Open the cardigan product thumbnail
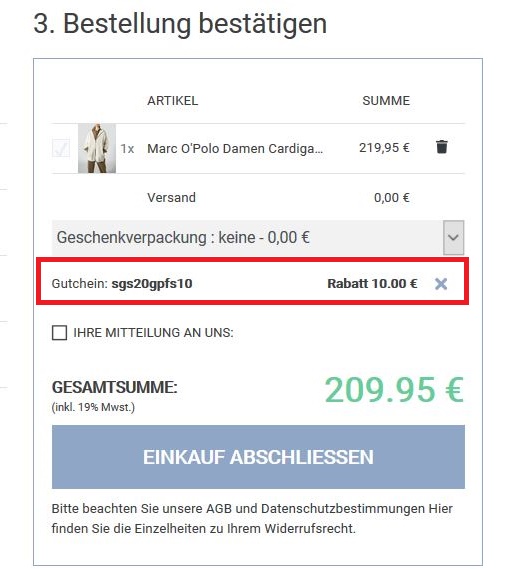Image resolution: width=513 pixels, height=569 pixels. click(x=97, y=148)
